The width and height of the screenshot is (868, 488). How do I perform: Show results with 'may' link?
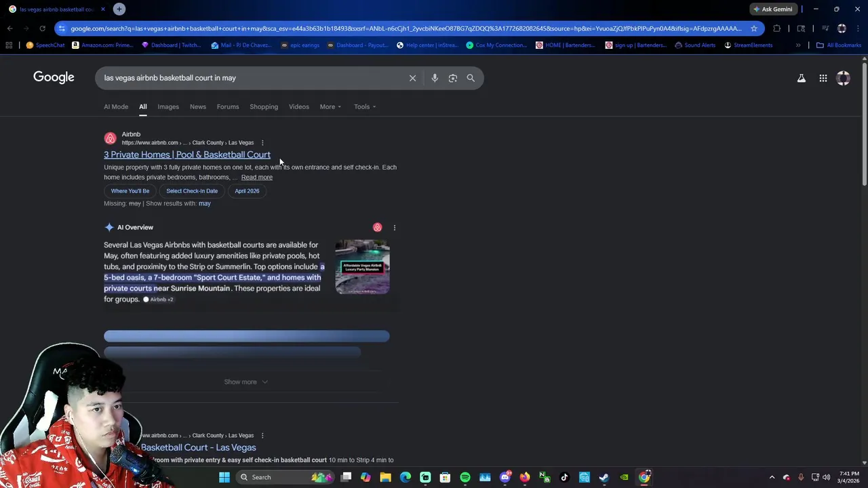(204, 203)
